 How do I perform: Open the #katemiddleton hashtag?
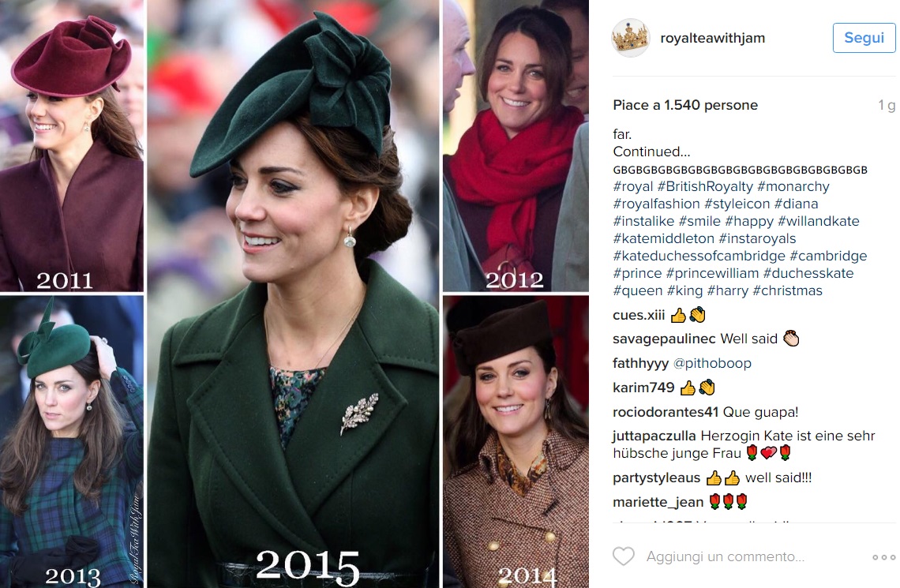click(663, 238)
